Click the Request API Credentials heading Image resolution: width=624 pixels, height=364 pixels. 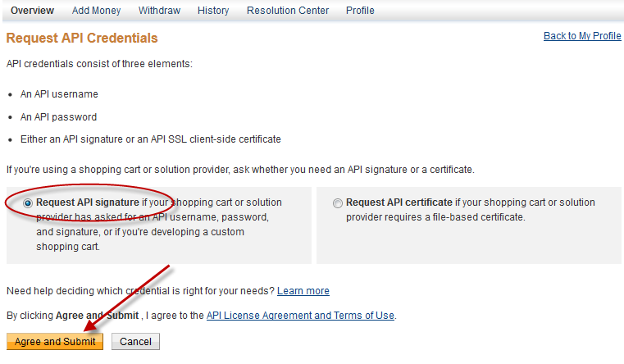tap(82, 39)
